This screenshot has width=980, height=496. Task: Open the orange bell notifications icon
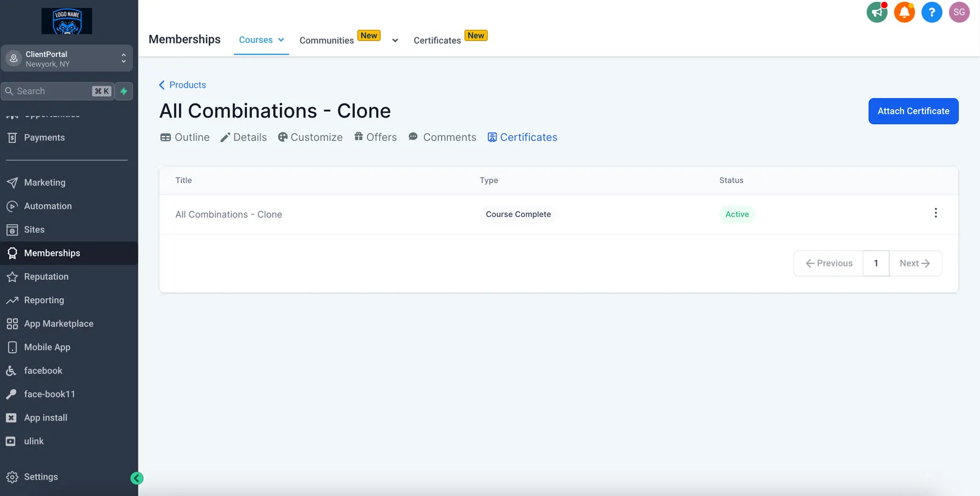[x=904, y=12]
